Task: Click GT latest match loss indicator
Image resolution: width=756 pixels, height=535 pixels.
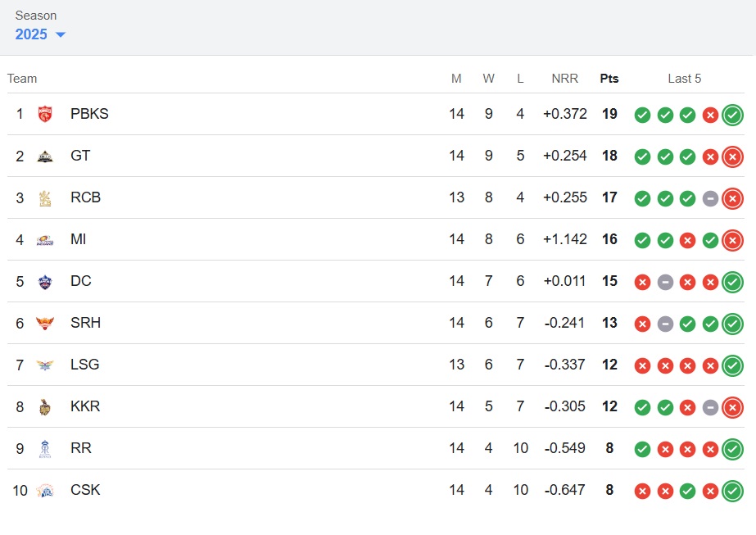Action: (732, 156)
